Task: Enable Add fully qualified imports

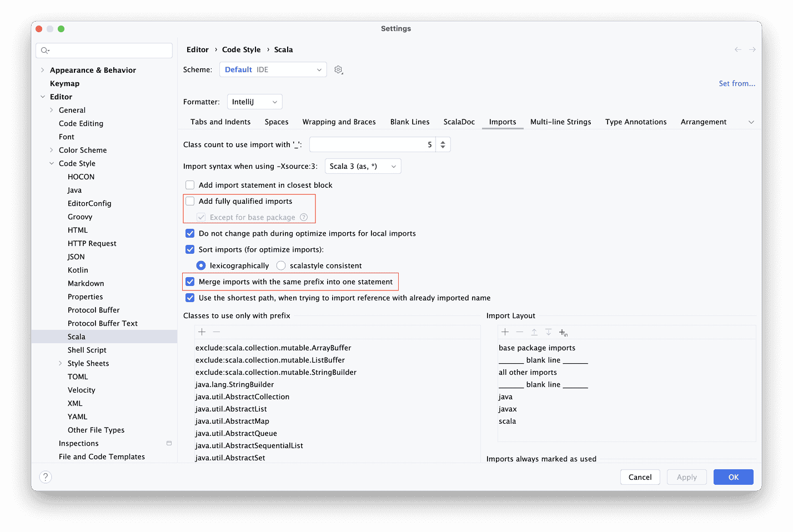Action: click(190, 202)
